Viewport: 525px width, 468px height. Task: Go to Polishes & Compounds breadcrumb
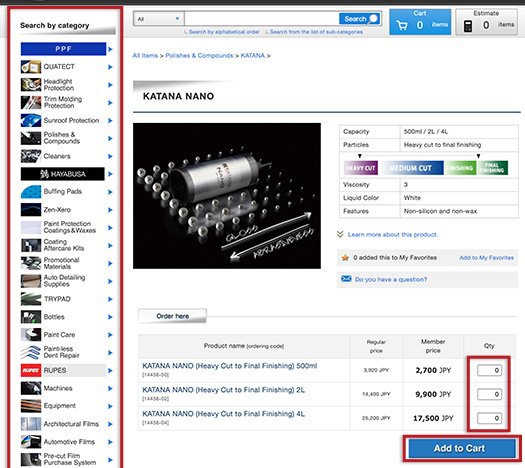199,56
